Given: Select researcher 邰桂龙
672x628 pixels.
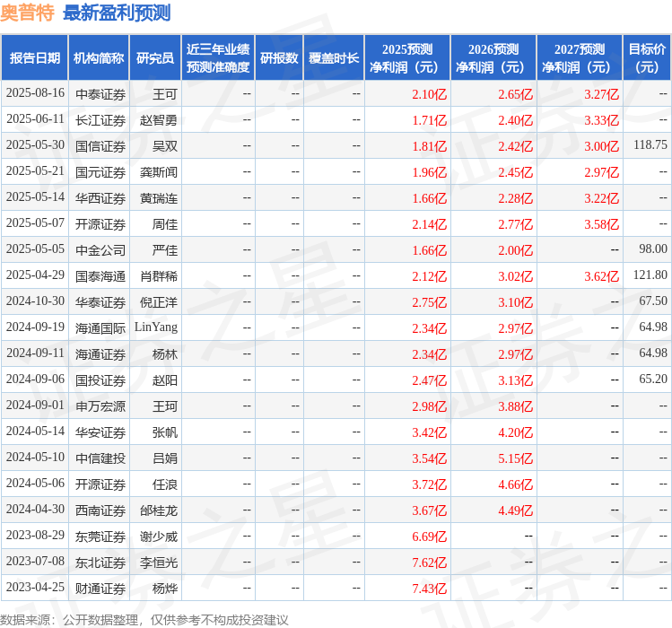Looking at the screenshot, I should (x=158, y=510).
